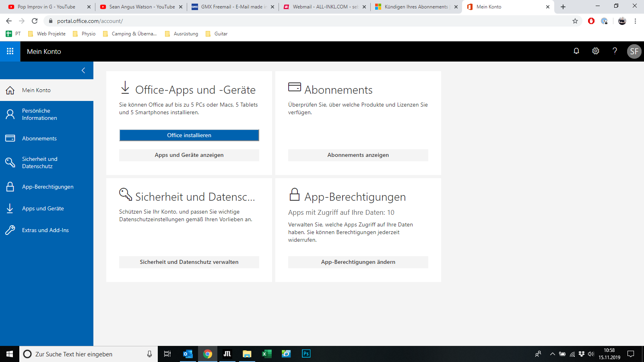
Task: Bookmark this page with the star icon
Action: tap(575, 21)
